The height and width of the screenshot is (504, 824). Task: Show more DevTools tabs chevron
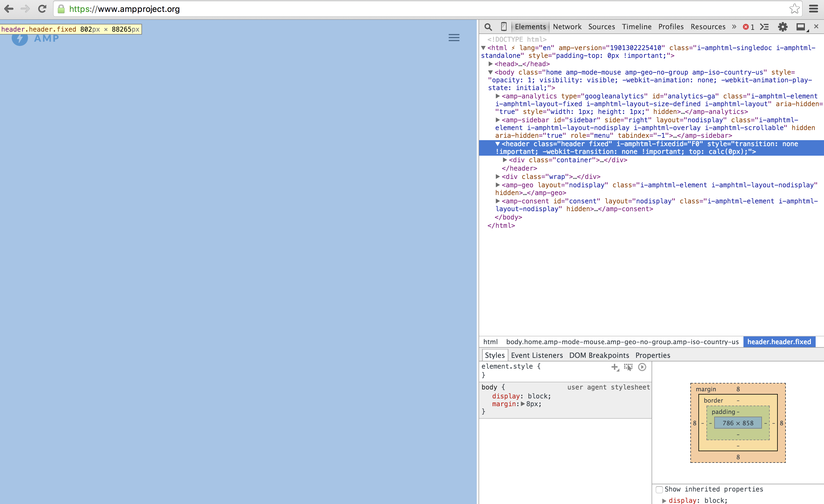coord(734,27)
